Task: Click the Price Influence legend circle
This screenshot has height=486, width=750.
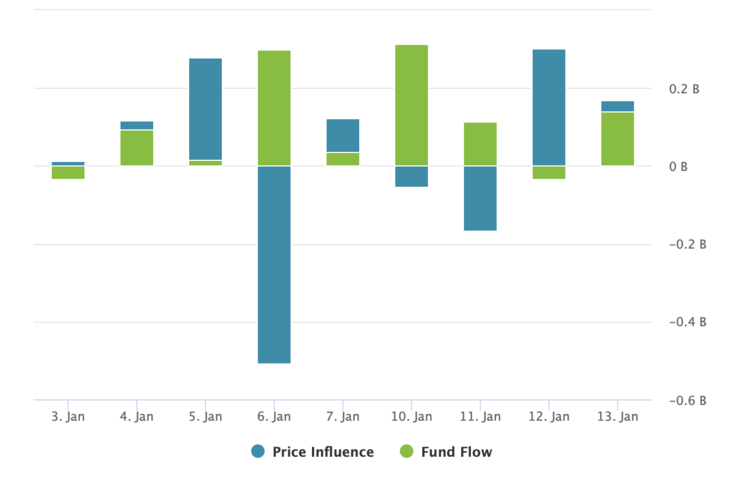Action: [258, 452]
